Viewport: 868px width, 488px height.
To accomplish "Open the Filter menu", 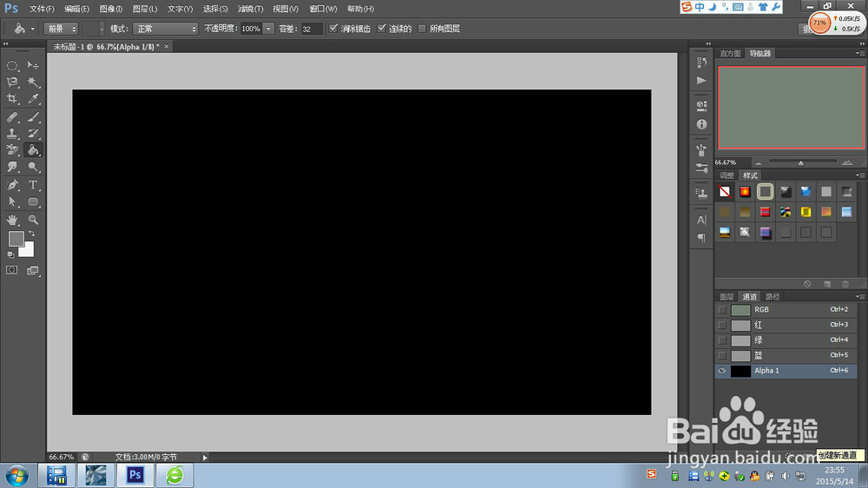I will [250, 9].
